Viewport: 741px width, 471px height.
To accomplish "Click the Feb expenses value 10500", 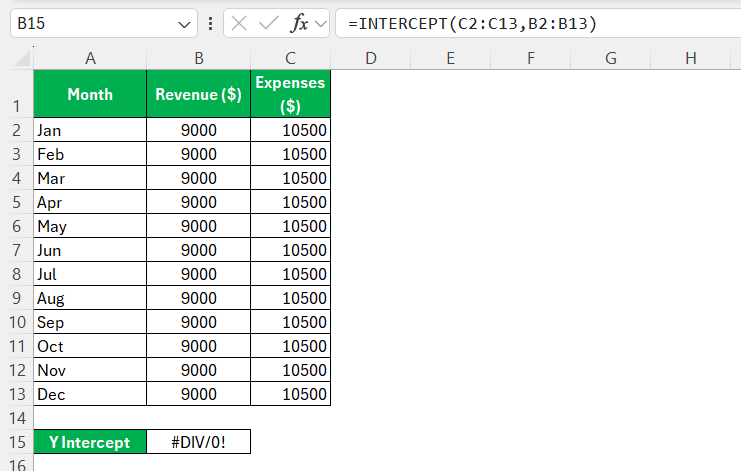I will [290, 154].
